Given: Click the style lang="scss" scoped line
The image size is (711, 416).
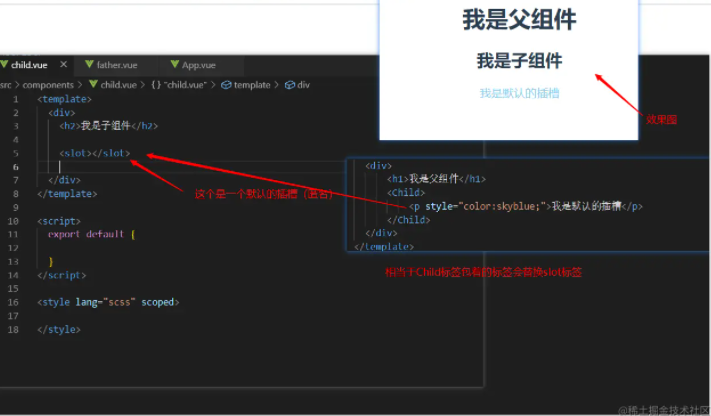Looking at the screenshot, I should pos(108,302).
